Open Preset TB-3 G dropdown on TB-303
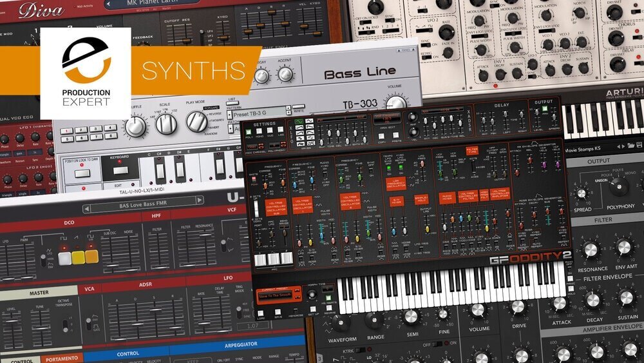This screenshot has height=363, width=644. click(x=259, y=112)
